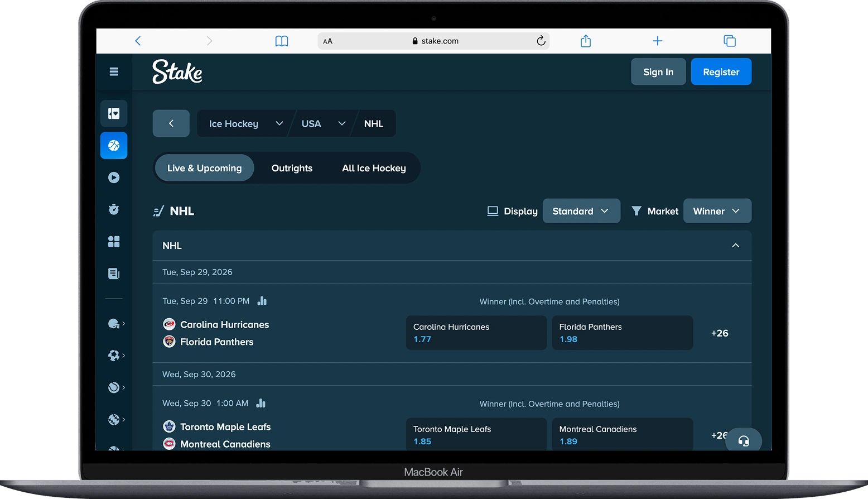Image resolution: width=868 pixels, height=499 pixels.
Task: Click the NHL breadcrumb item
Action: pos(374,123)
